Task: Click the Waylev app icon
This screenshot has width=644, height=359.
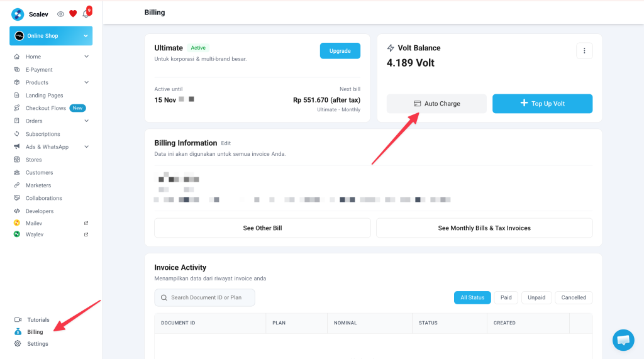Action: point(17,234)
